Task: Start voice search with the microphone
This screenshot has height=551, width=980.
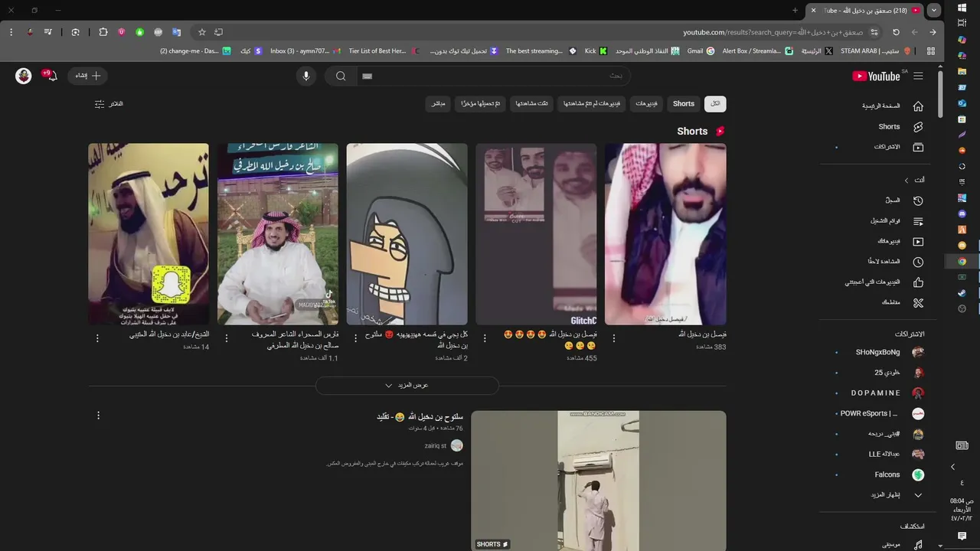Action: click(x=306, y=76)
